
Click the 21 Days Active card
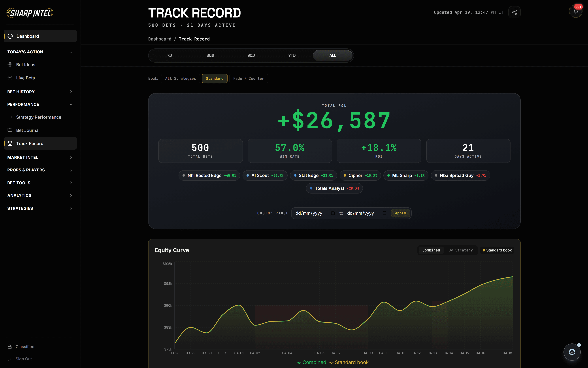coord(468,151)
